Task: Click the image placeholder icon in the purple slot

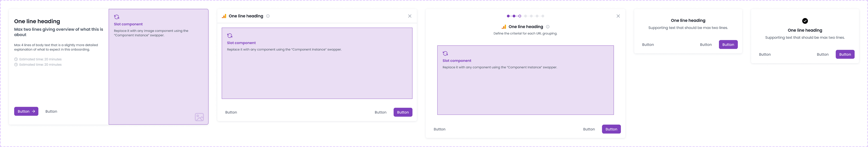Action: [x=199, y=117]
